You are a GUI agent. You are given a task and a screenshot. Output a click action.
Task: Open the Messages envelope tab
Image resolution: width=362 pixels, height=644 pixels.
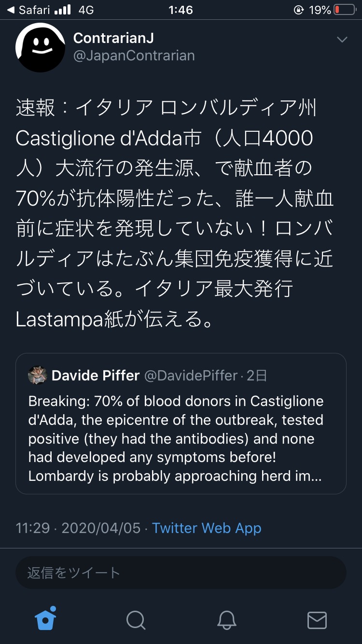pos(317,619)
